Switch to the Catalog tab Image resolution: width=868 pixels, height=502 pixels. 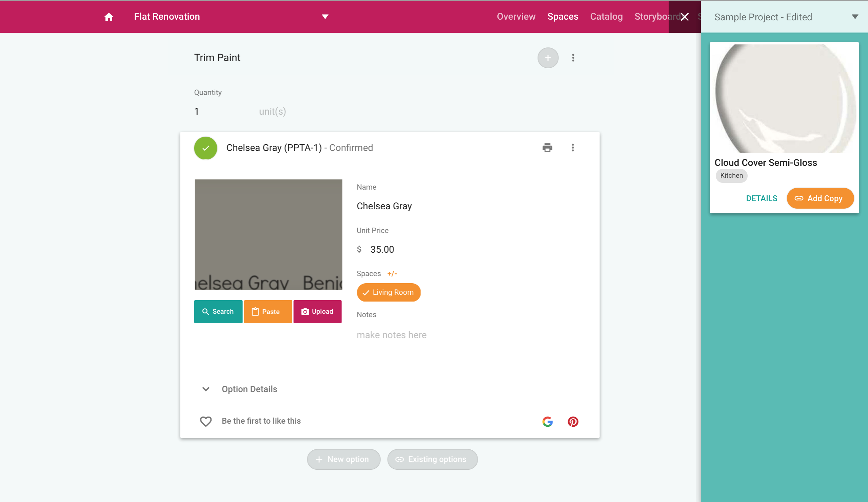(x=606, y=17)
